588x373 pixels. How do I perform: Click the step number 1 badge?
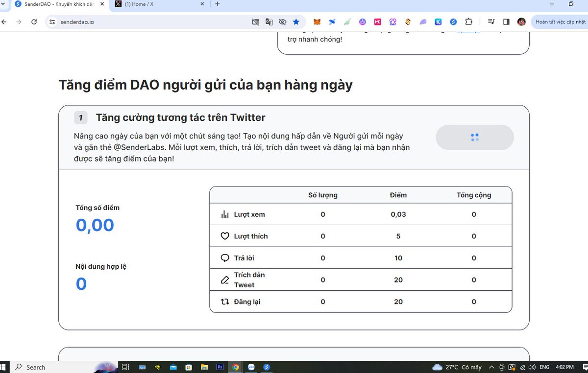point(80,118)
